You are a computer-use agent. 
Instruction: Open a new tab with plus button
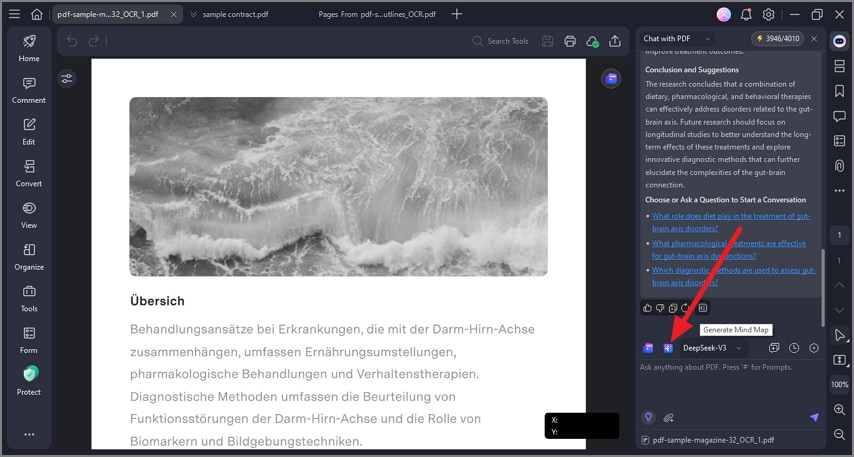(x=457, y=14)
